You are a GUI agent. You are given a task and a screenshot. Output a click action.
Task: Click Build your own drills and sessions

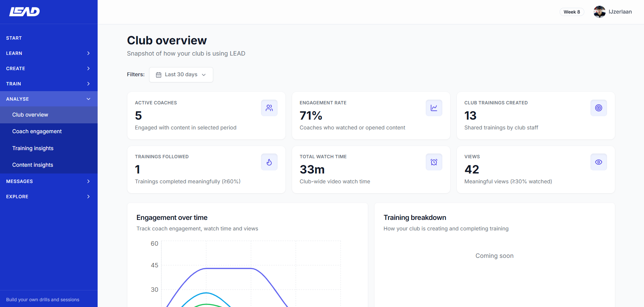pos(42,300)
